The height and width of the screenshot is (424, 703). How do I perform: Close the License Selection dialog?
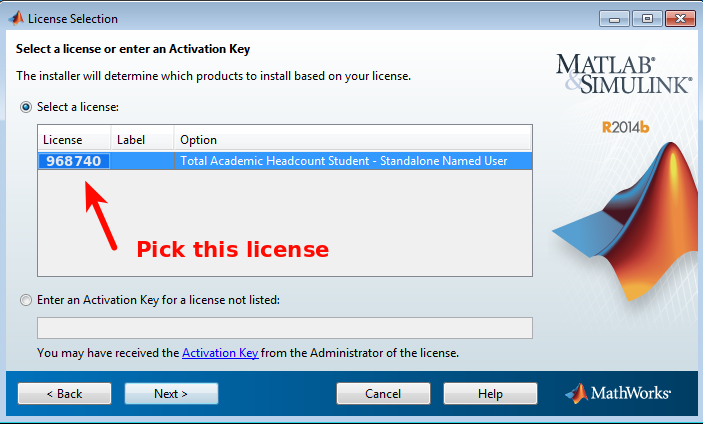(x=680, y=19)
